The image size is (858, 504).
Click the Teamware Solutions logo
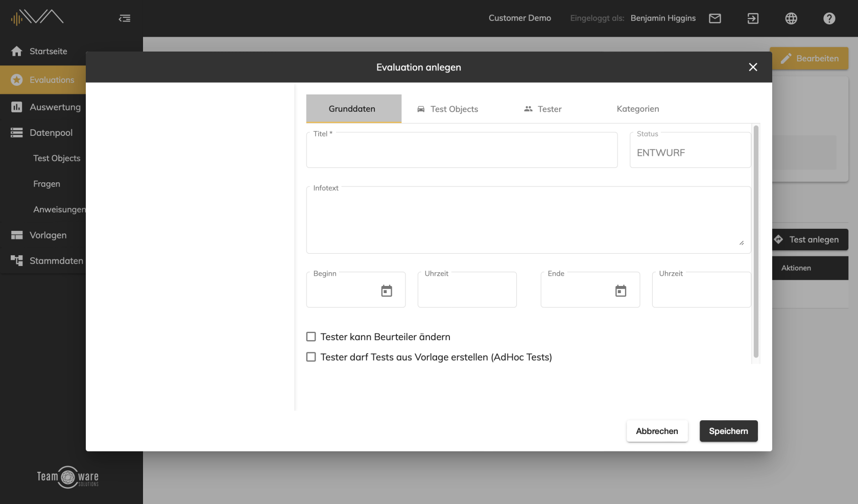coord(67,477)
